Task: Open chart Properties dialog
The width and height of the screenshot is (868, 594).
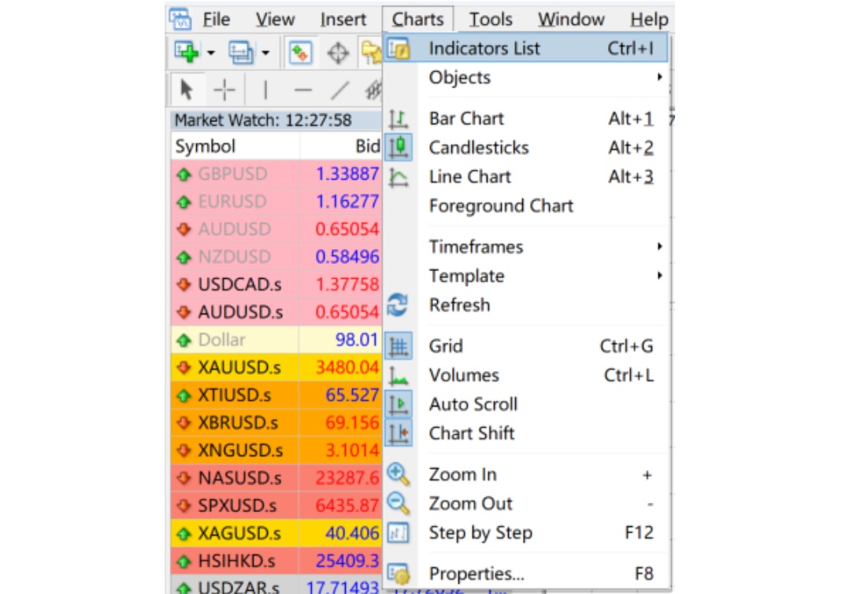Action: point(525,574)
